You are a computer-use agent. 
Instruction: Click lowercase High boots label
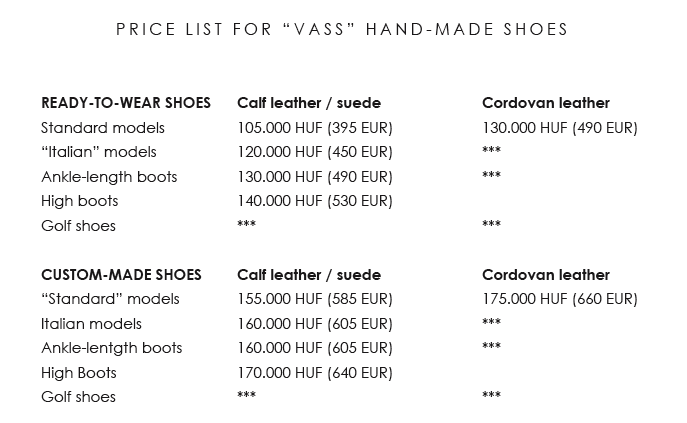tap(80, 201)
